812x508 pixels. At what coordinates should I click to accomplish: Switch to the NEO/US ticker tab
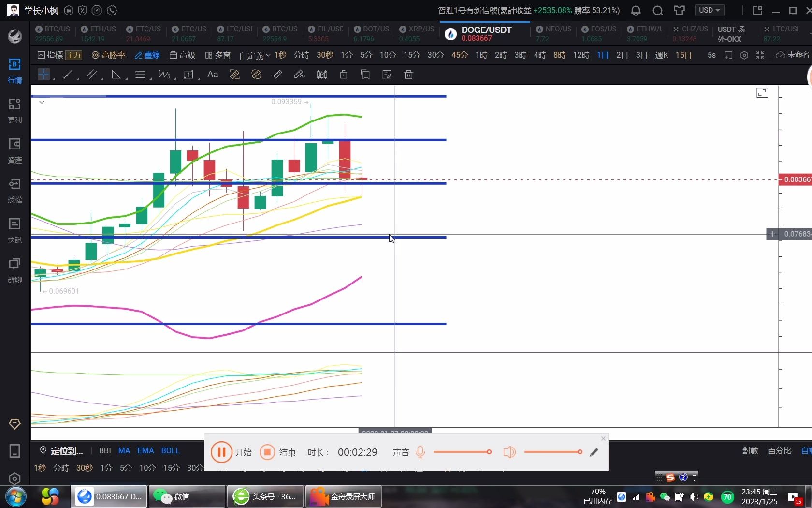pyautogui.click(x=553, y=34)
